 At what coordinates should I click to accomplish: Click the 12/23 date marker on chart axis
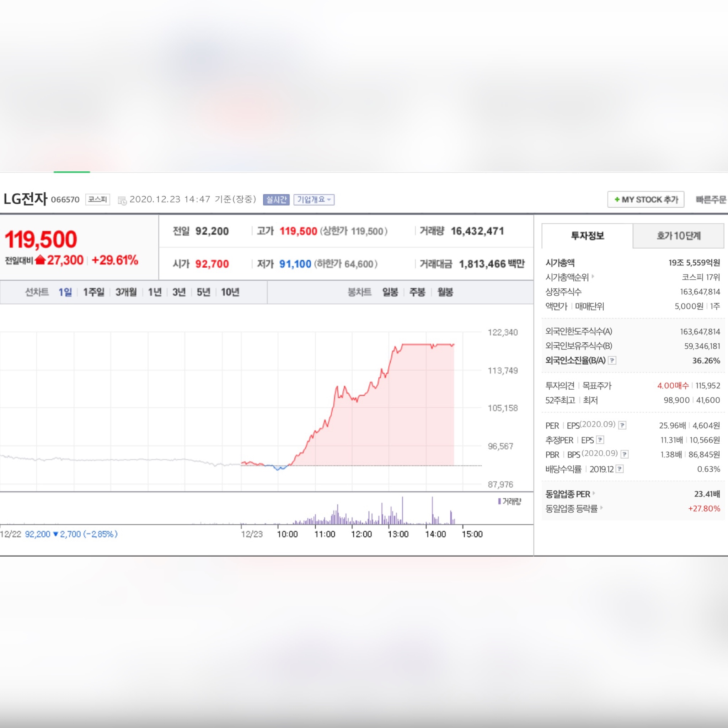point(252,534)
